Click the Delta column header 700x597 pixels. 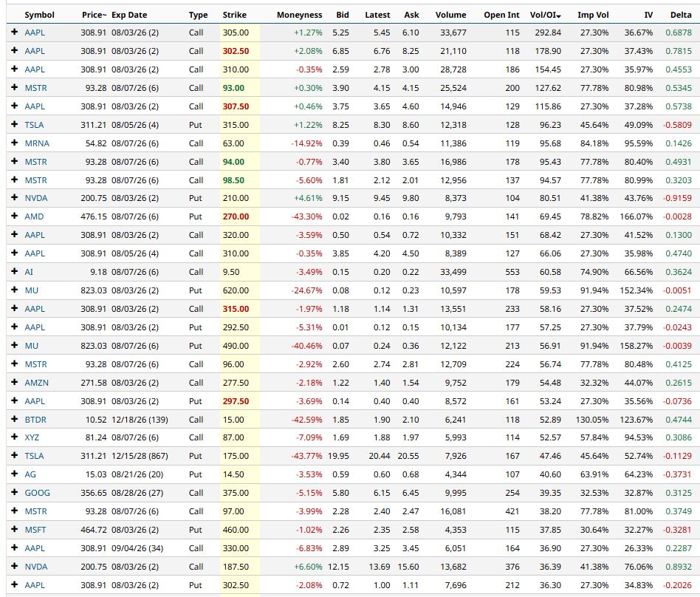[681, 15]
